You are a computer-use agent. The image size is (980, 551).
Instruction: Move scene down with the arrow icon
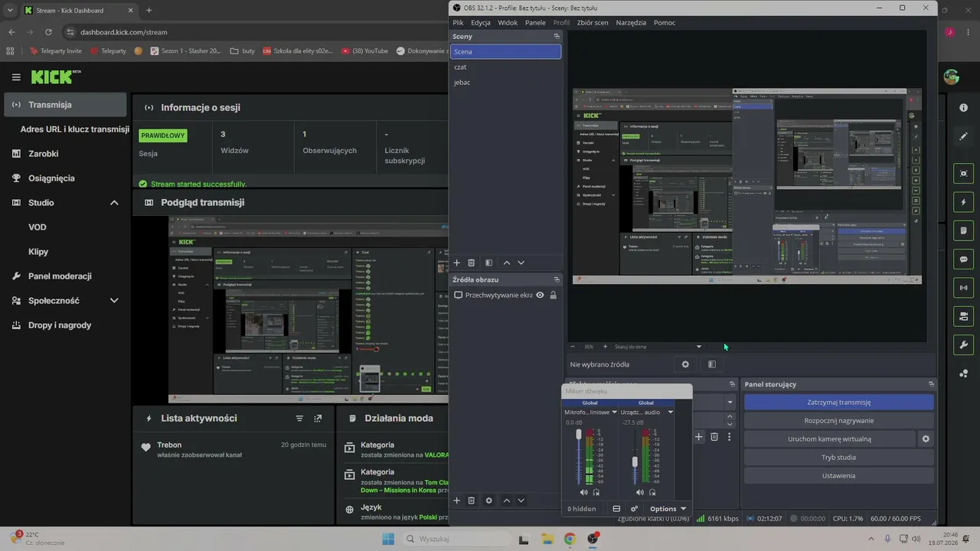521,262
